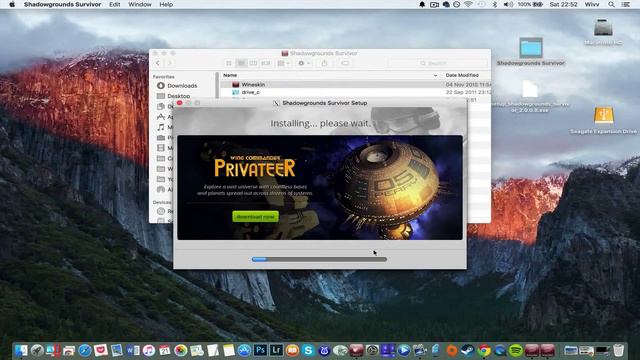This screenshot has height=360, width=640.
Task: Open Finder action gear menu
Action: click(304, 63)
